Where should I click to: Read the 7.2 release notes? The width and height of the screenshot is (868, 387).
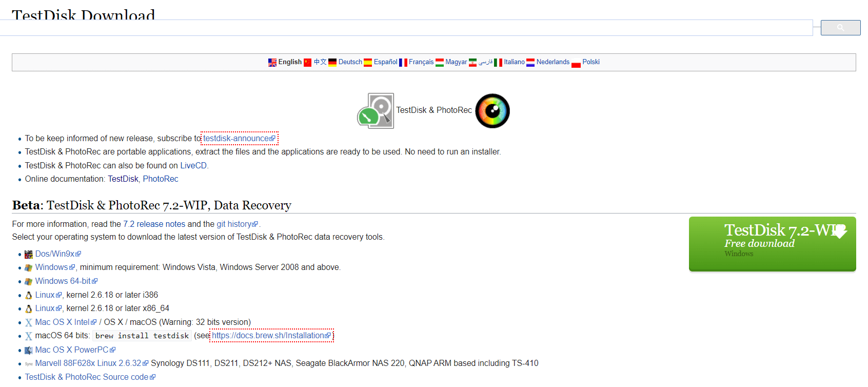[154, 224]
